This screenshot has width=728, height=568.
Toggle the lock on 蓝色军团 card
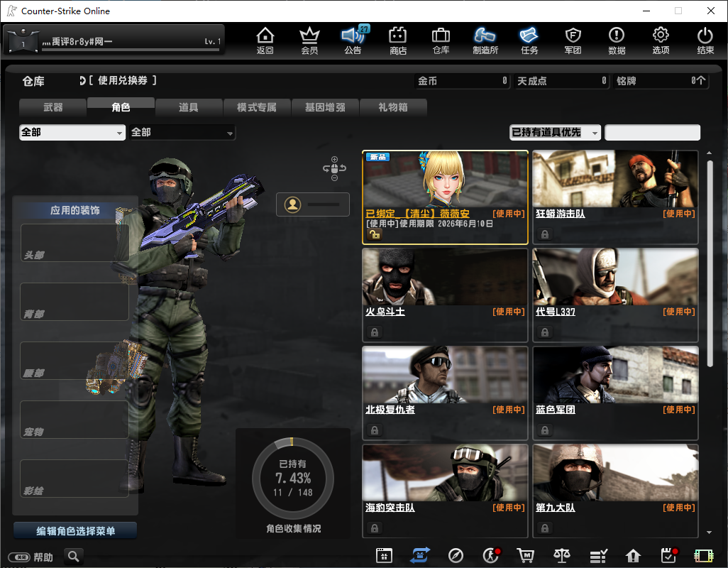tap(545, 430)
